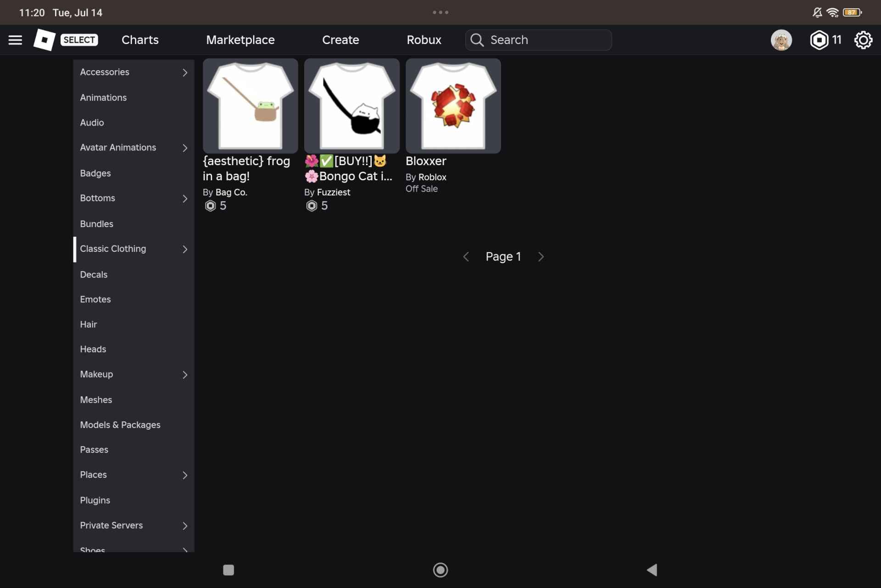Open the Bongo Cat item title link

349,168
